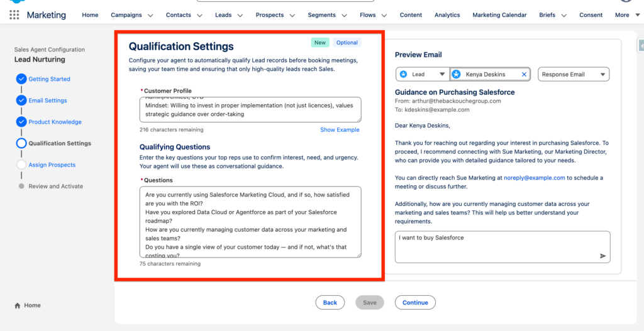Click the Email Settings completed step icon
This screenshot has height=331, width=644.
click(21, 100)
